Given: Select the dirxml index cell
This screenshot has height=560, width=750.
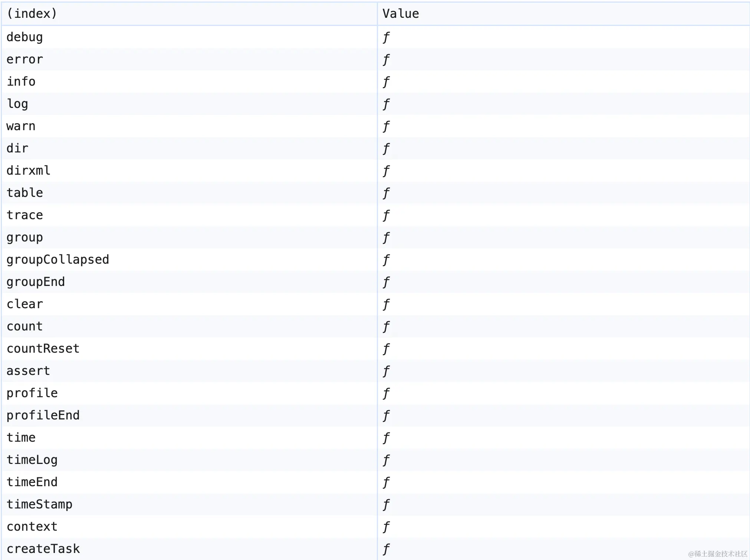Looking at the screenshot, I should [28, 171].
